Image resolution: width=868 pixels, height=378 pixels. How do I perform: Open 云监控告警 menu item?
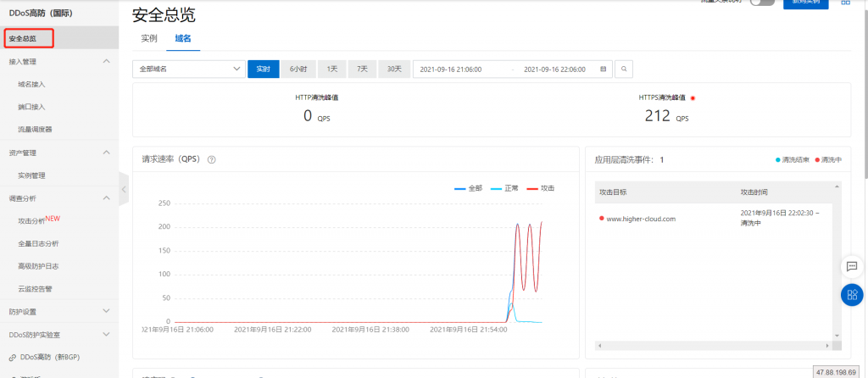click(35, 289)
